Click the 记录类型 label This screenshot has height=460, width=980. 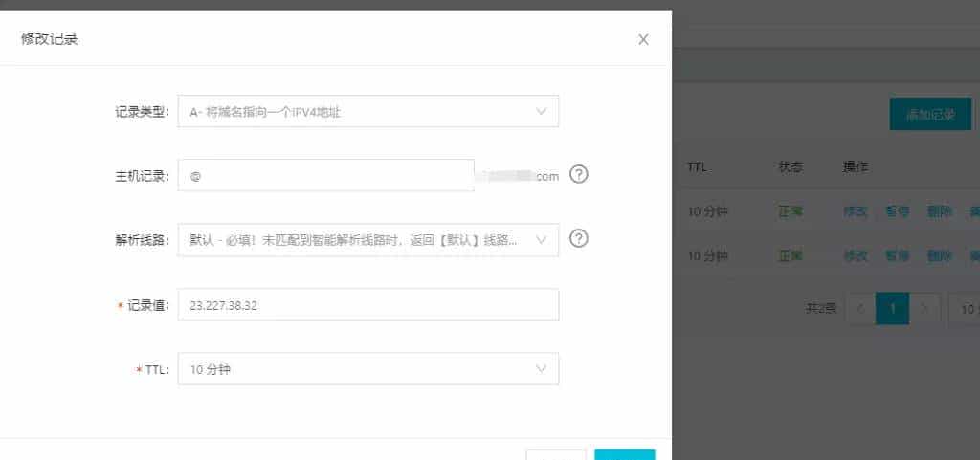click(x=142, y=112)
